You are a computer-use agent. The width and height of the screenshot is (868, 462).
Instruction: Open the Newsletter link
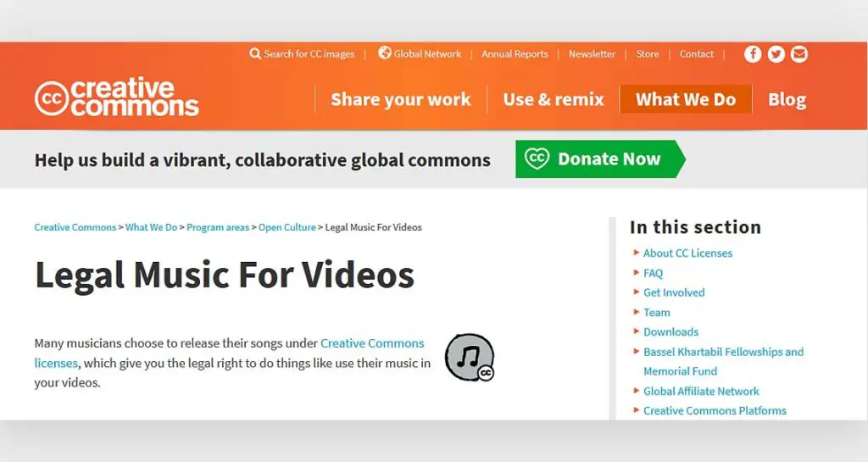[x=592, y=54]
